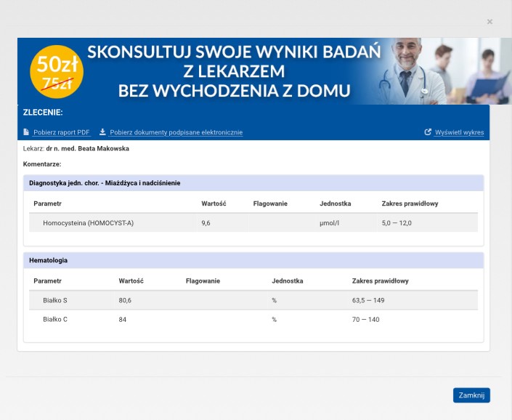Click doctor name dr n. med. Beata Makowska
Screen dimensions: 512x420
[87, 149]
